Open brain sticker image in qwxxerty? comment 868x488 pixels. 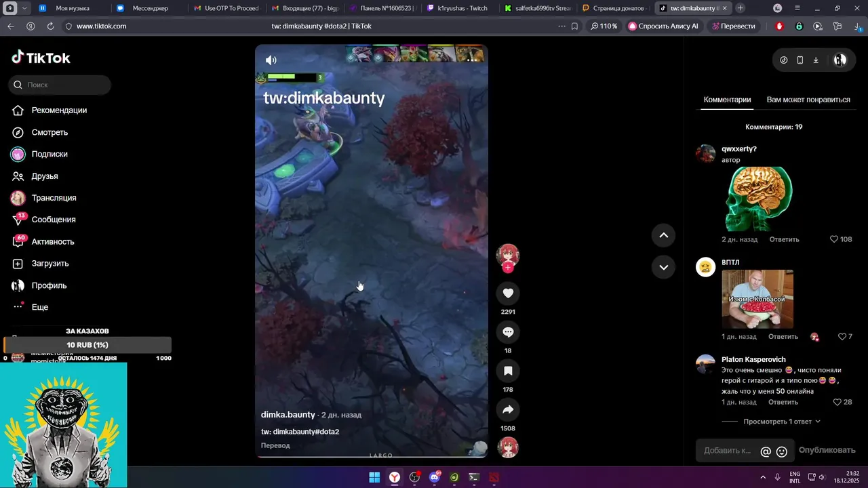click(757, 199)
